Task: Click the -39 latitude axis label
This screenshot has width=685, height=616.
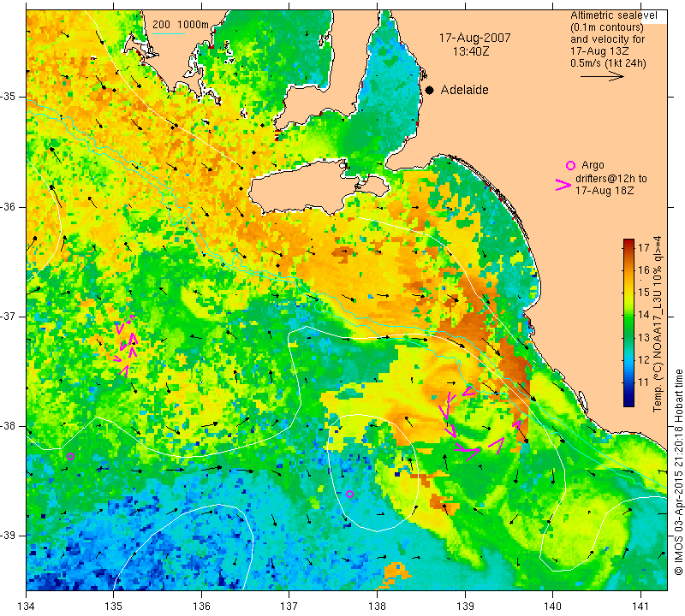Action: click(x=13, y=536)
